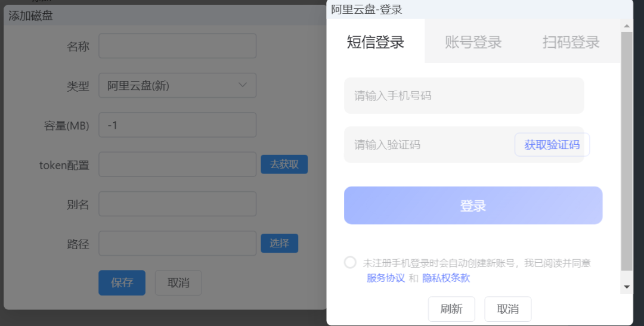The image size is (644, 326).
Task: Expand the 类型 dropdown chevron
Action: tap(243, 85)
